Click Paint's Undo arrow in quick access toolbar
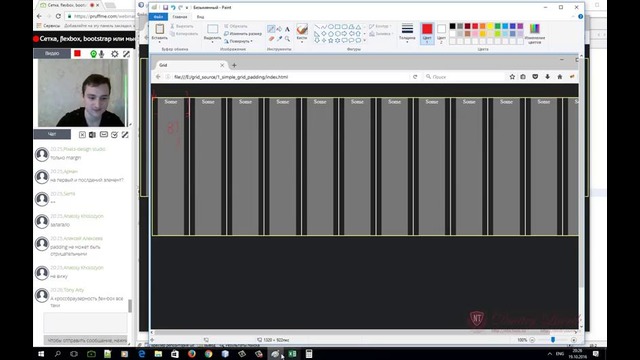This screenshot has height=360, width=640. [x=173, y=7]
